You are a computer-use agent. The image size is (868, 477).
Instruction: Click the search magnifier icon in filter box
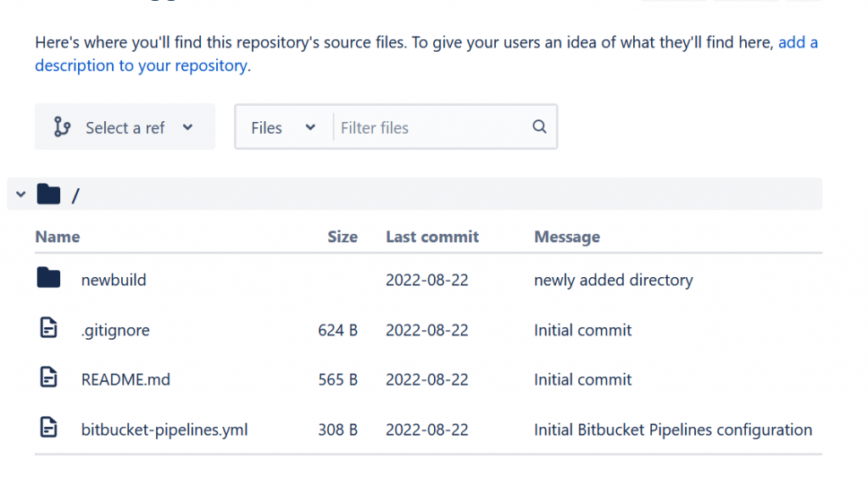[x=539, y=127]
